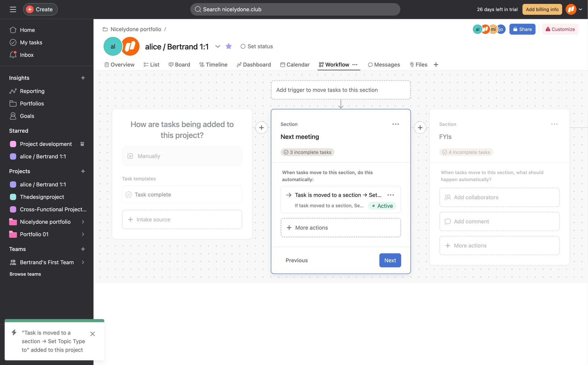The height and width of the screenshot is (365, 588).
Task: Open section options via the three-dot icon
Action: [395, 124]
